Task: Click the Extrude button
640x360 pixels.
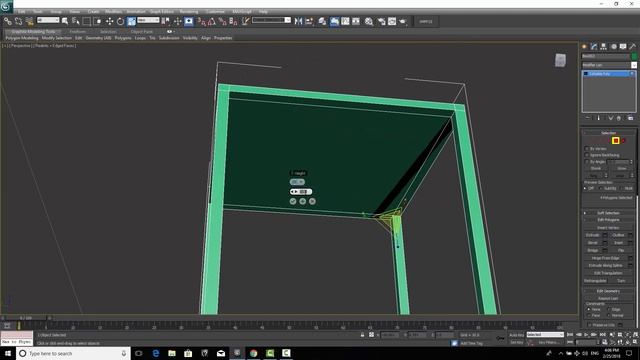Action: pos(593,235)
